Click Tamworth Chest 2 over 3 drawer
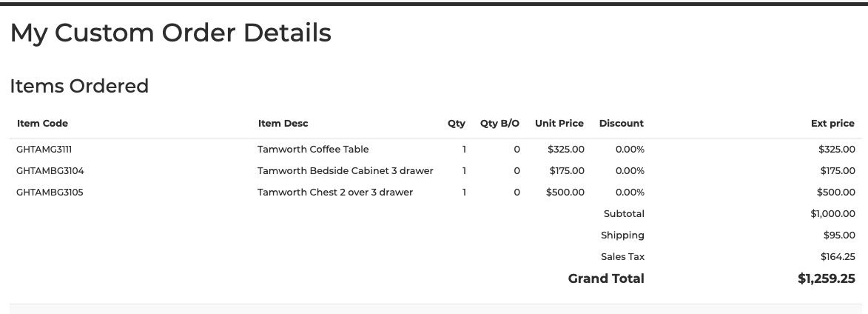The height and width of the screenshot is (314, 868). 335,193
